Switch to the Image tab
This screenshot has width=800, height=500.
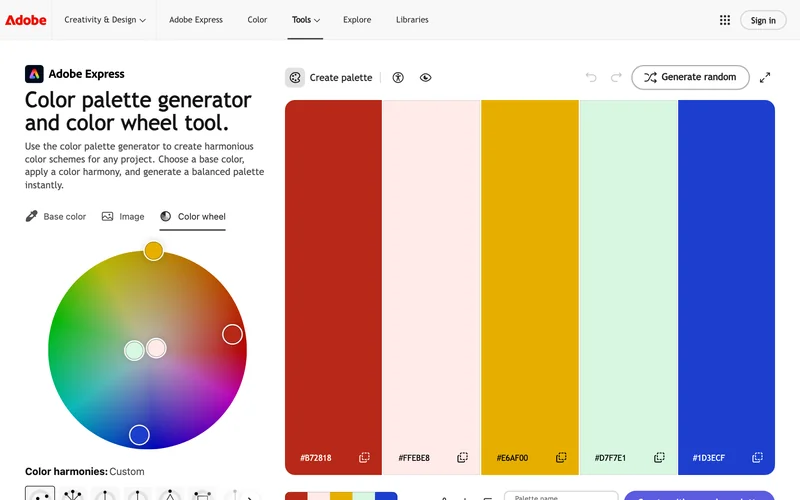[123, 216]
